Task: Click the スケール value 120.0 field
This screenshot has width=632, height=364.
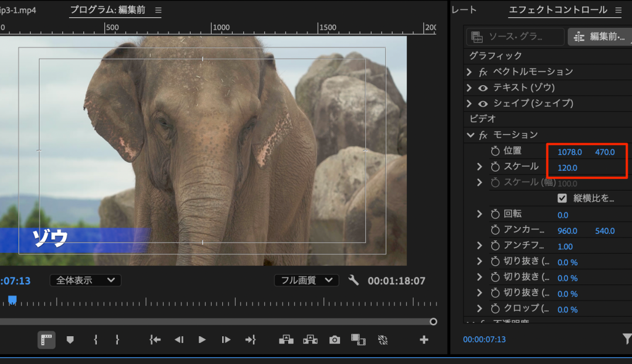Action: (567, 168)
